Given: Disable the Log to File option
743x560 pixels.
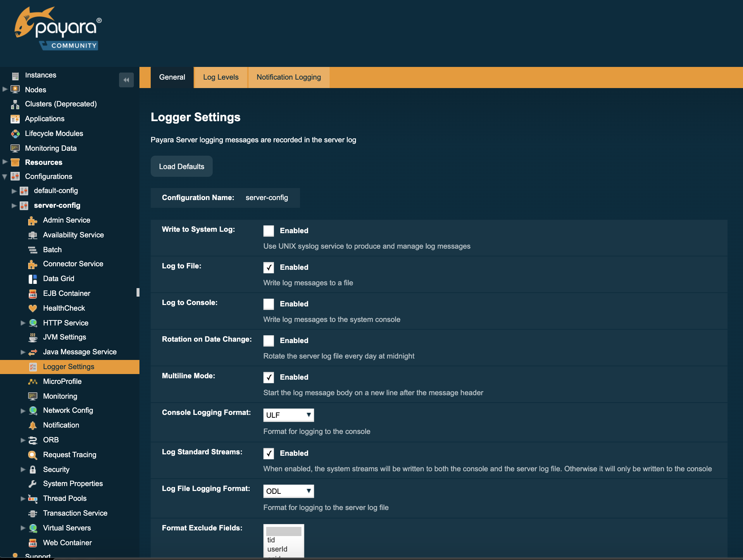Looking at the screenshot, I should 269,267.
